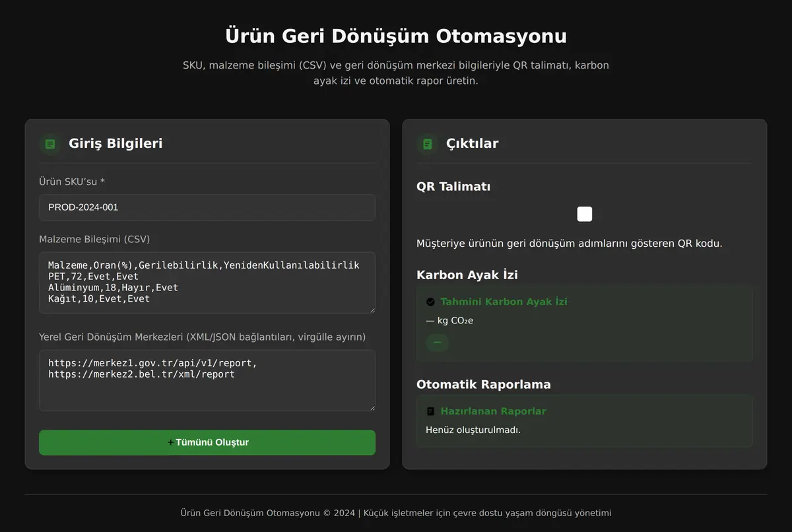Viewport: 792px width, 532px height.
Task: Click the resize handle of the Merkezleri textarea
Action: tap(371, 407)
